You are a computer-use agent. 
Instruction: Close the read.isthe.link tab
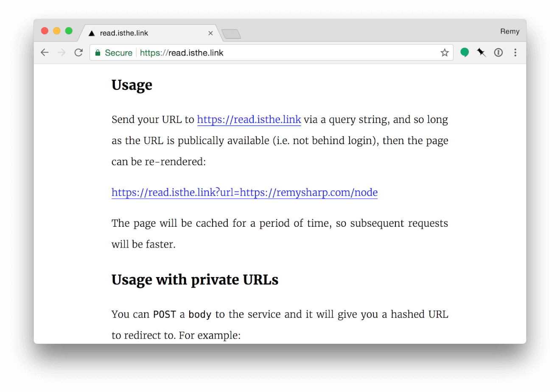(210, 33)
